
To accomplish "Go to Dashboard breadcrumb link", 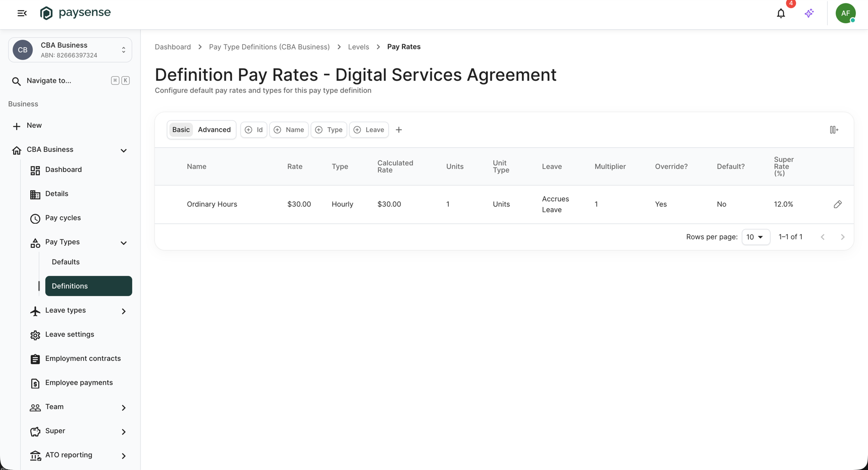I will tap(173, 47).
